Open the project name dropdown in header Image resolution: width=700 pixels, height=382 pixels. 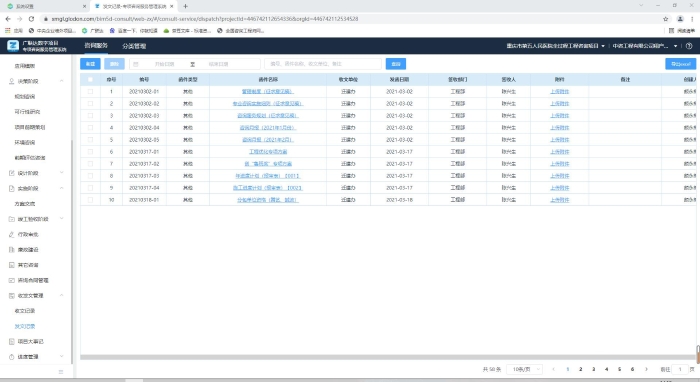556,46
